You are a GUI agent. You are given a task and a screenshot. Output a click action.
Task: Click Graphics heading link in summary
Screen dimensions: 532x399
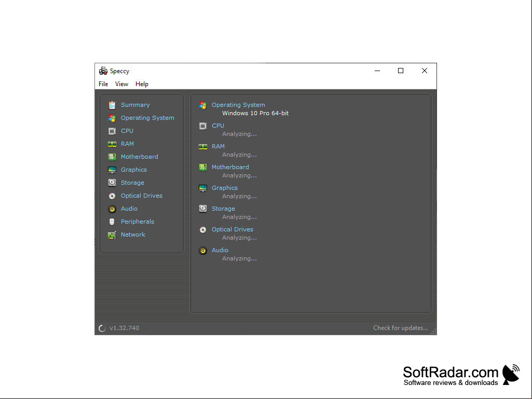tap(225, 188)
